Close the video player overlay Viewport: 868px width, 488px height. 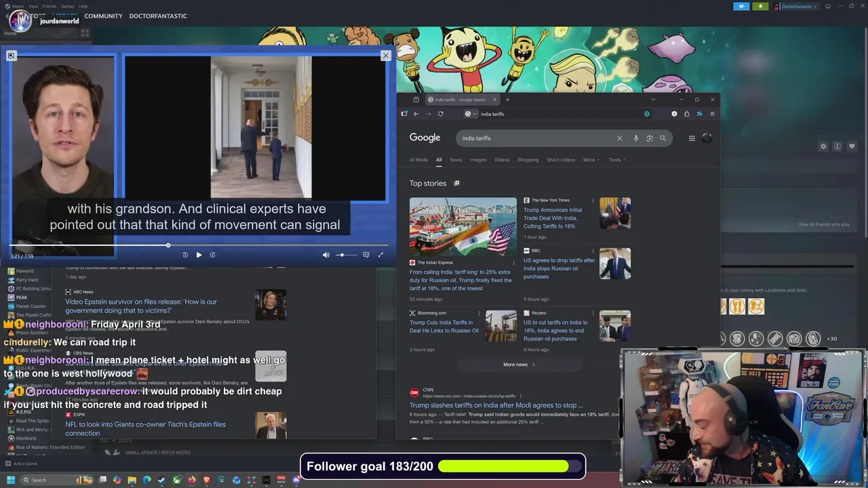coord(386,56)
